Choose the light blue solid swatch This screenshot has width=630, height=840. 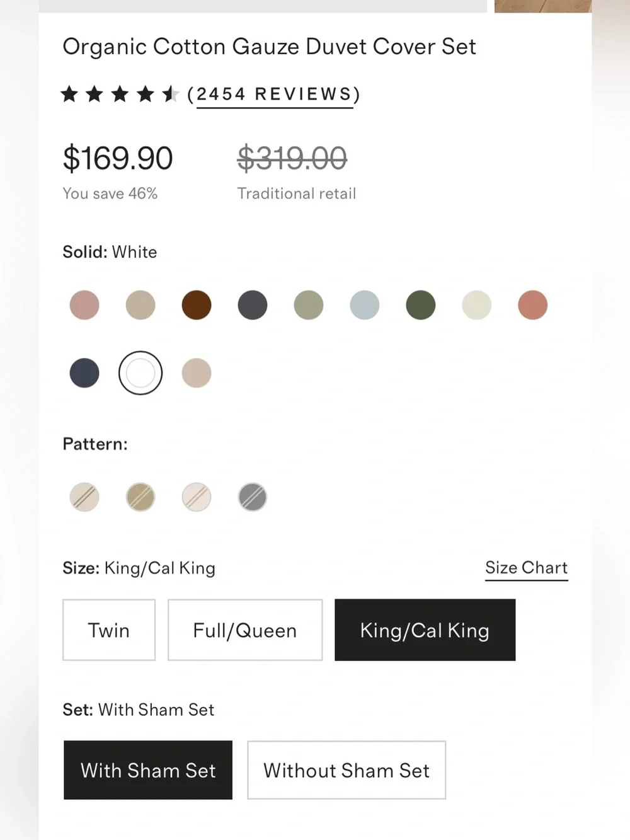pos(365,305)
